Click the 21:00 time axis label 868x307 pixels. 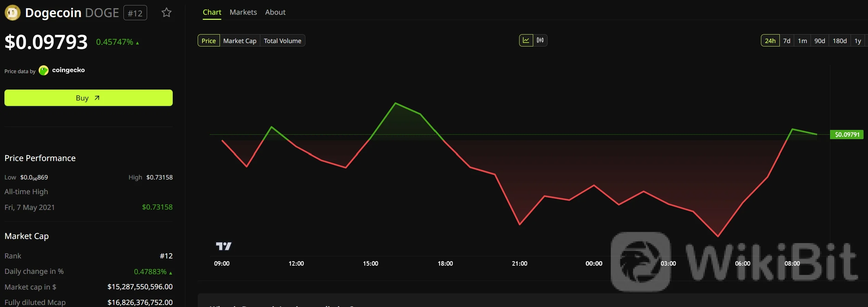click(520, 264)
